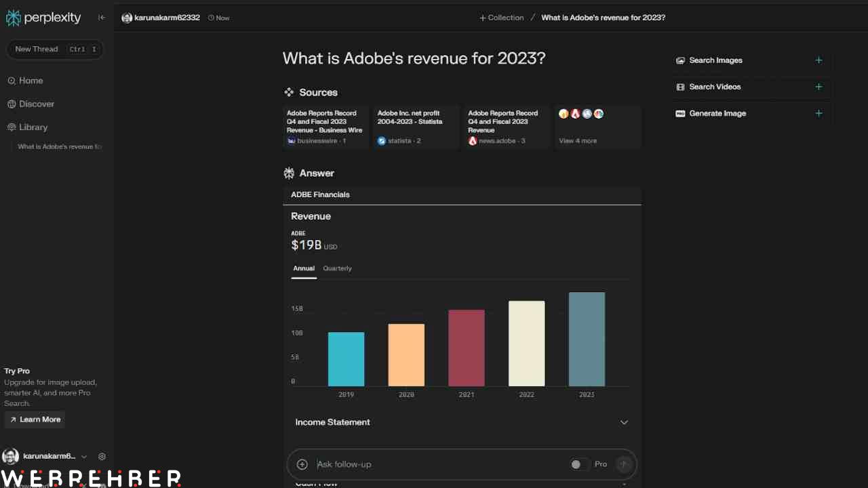Click the Home magnifier icon
The image size is (868, 488).
12,81
